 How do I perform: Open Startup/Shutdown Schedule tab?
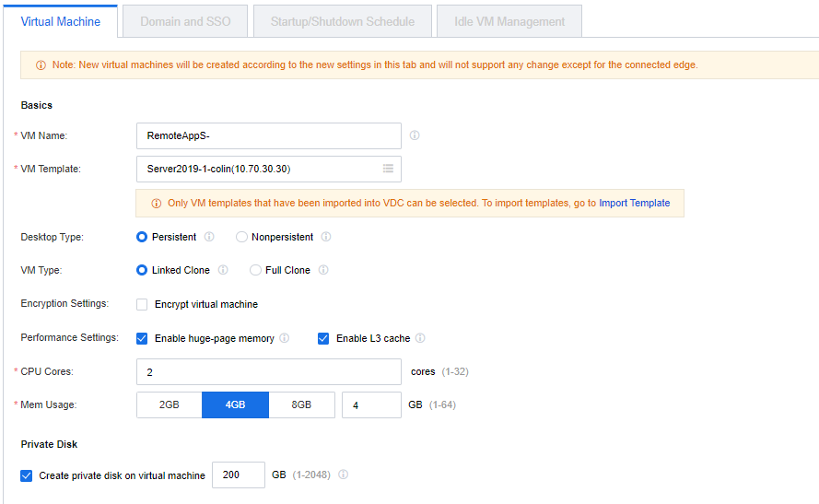pyautogui.click(x=343, y=21)
